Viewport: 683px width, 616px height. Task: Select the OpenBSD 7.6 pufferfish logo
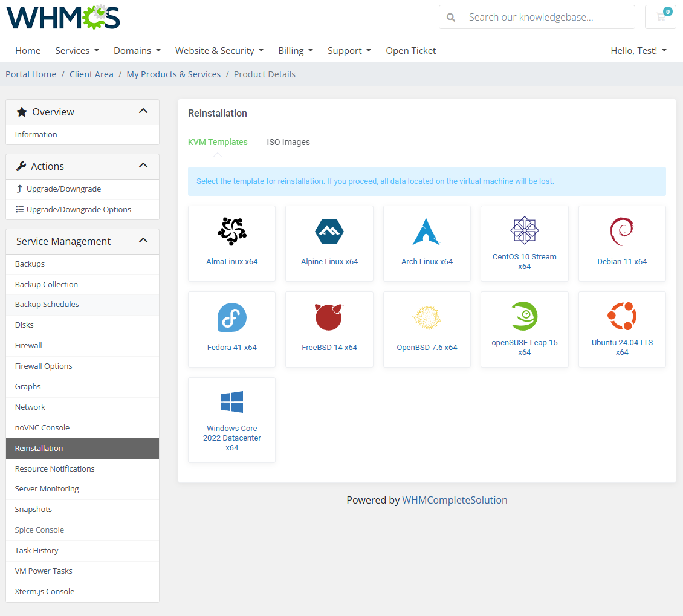pyautogui.click(x=427, y=317)
